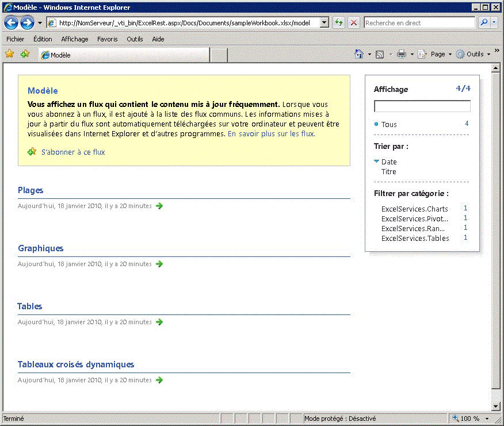
Task: Sort feed items by Titre
Action: pos(389,171)
